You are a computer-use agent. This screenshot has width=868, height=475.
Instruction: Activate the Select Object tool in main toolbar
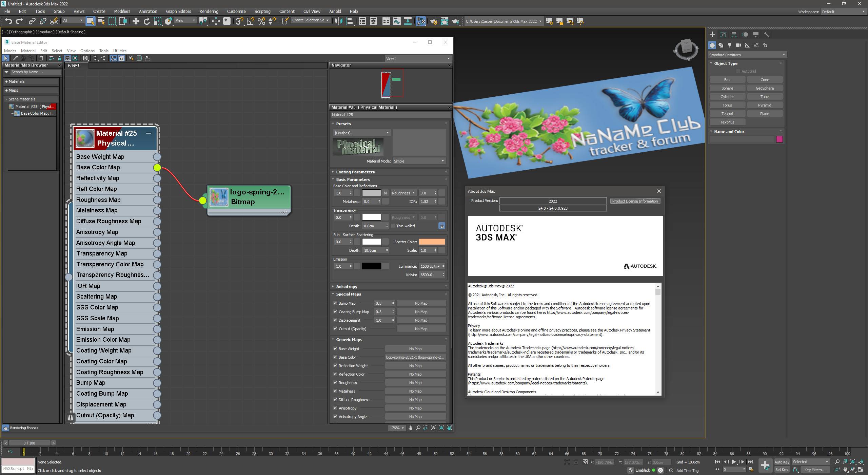[90, 21]
